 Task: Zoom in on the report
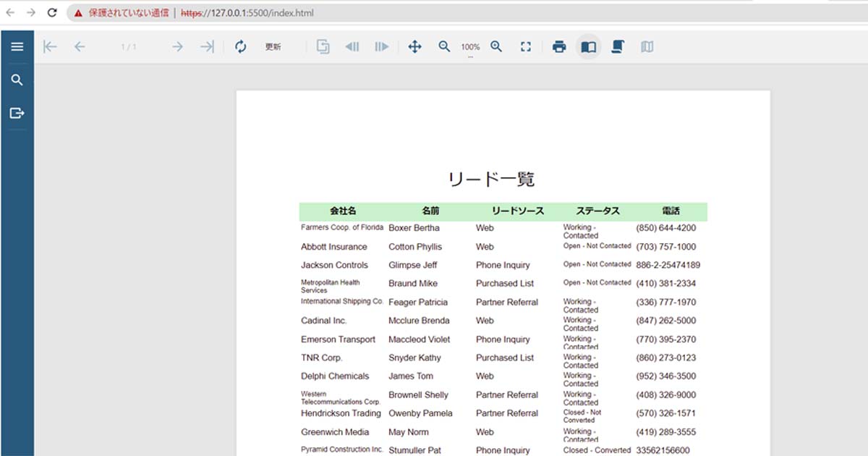click(496, 46)
